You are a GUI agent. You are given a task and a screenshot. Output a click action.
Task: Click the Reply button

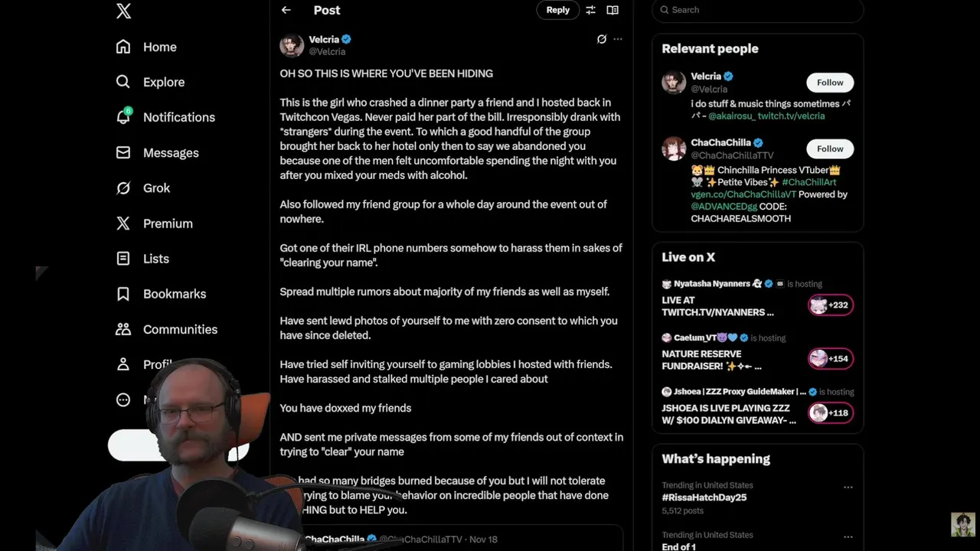click(x=557, y=10)
